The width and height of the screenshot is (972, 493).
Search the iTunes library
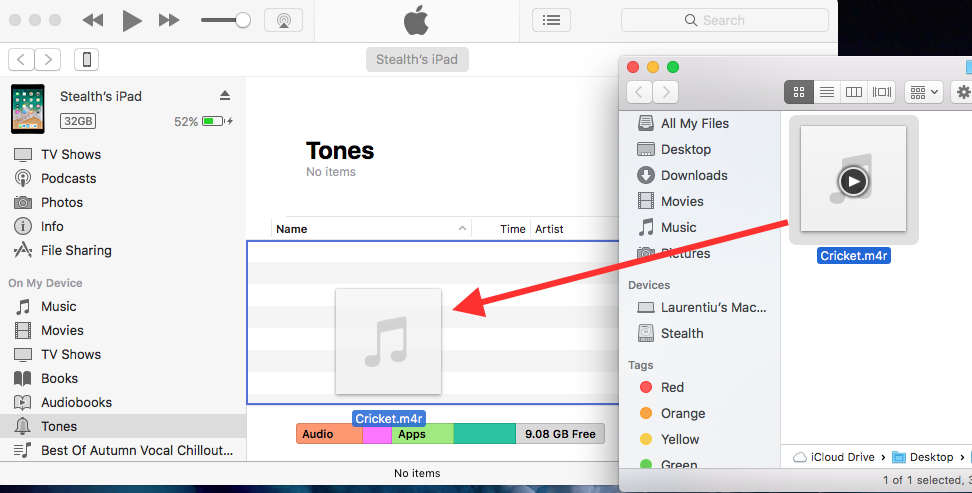click(724, 20)
